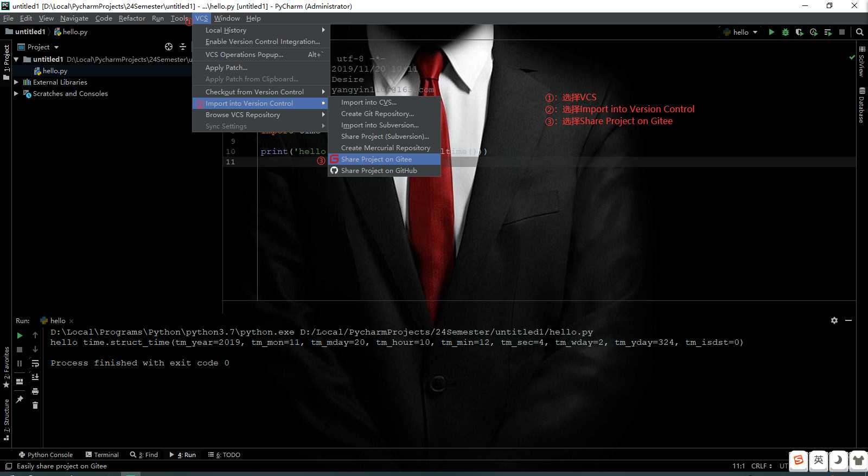Open the Python Console tool window
Viewport: 868px width, 476px height.
tap(46, 455)
